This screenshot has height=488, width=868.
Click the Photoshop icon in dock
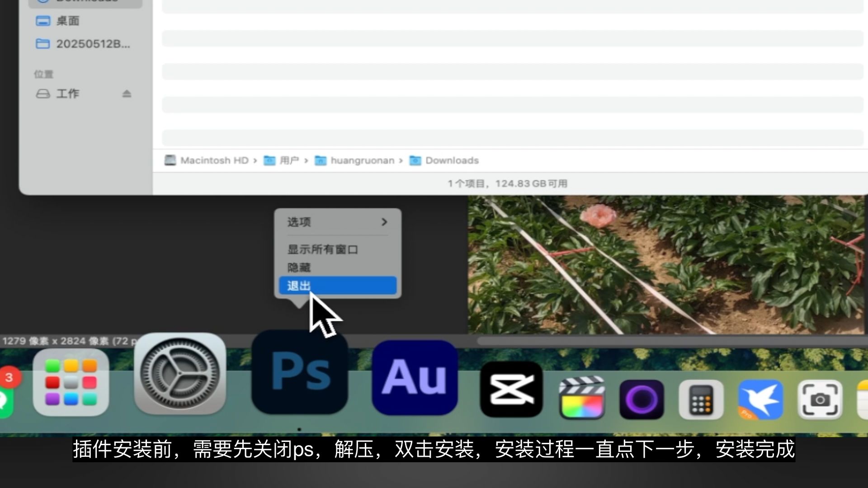300,372
